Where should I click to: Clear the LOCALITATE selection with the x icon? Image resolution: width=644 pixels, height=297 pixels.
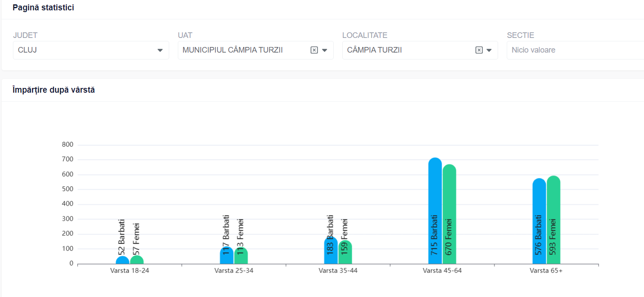pos(479,50)
